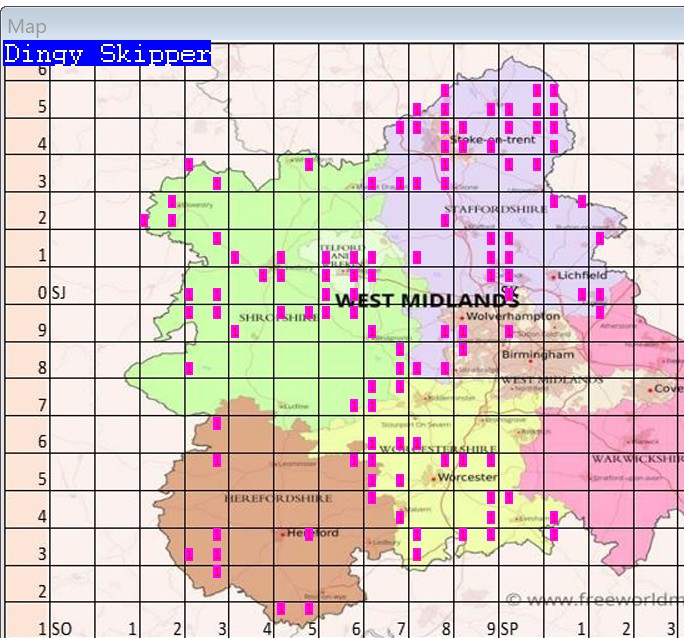Image resolution: width=684 pixels, height=638 pixels.
Task: Click the Map window title
Action: point(27,27)
